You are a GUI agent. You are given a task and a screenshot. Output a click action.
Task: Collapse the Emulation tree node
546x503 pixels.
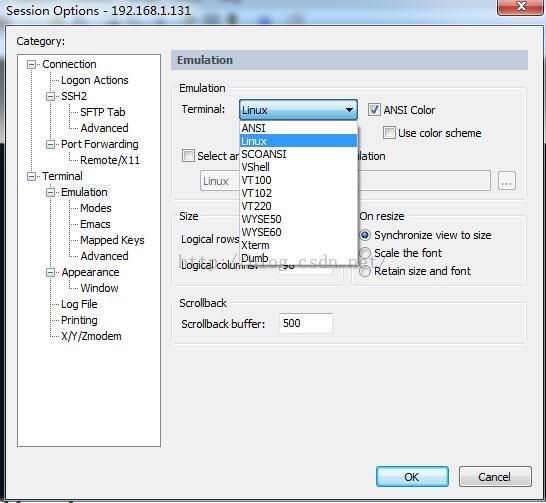point(50,192)
